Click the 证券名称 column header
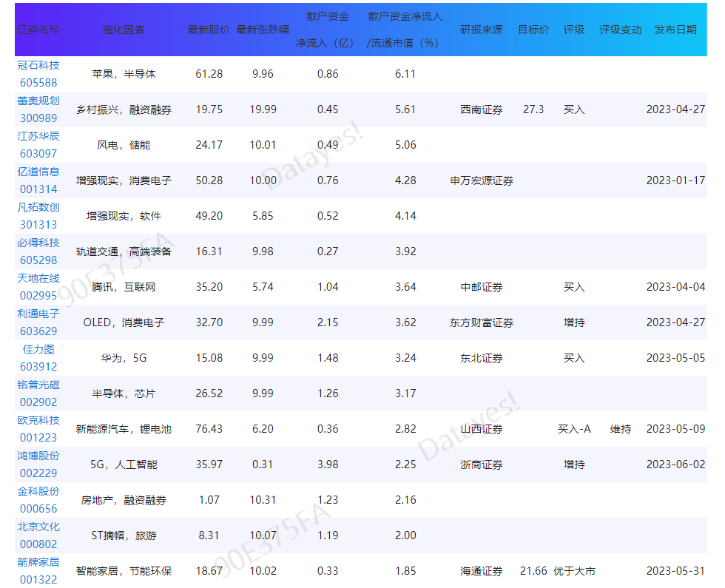Screen dimensions: 725x588 (x=38, y=30)
